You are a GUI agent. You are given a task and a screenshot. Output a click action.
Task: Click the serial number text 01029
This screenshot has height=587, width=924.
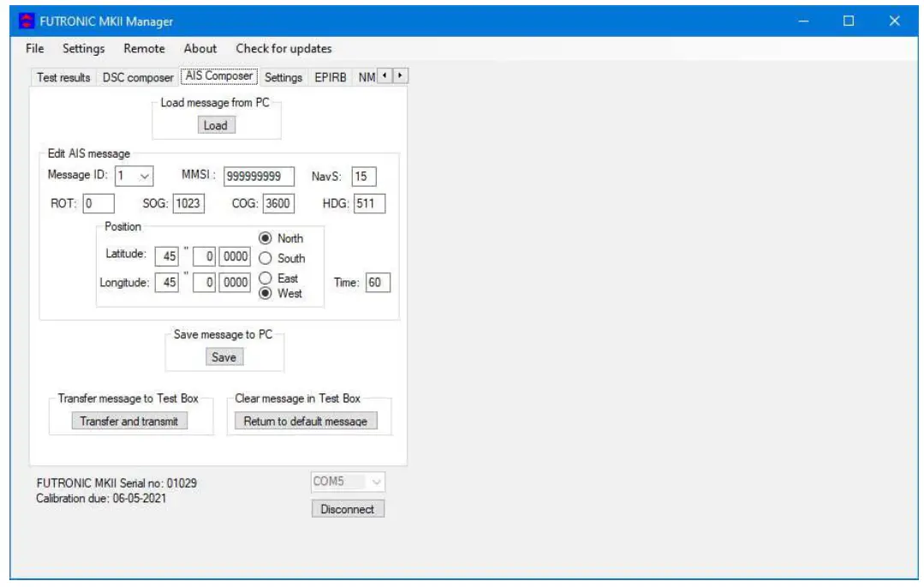pos(182,483)
